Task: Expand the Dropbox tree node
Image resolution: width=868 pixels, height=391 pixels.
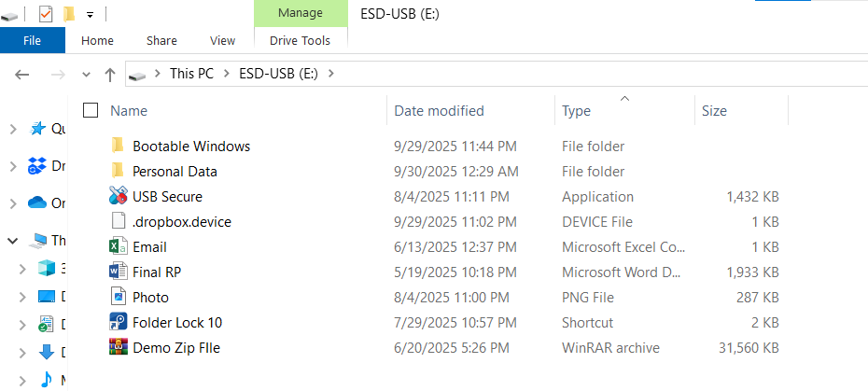Action: point(14,166)
